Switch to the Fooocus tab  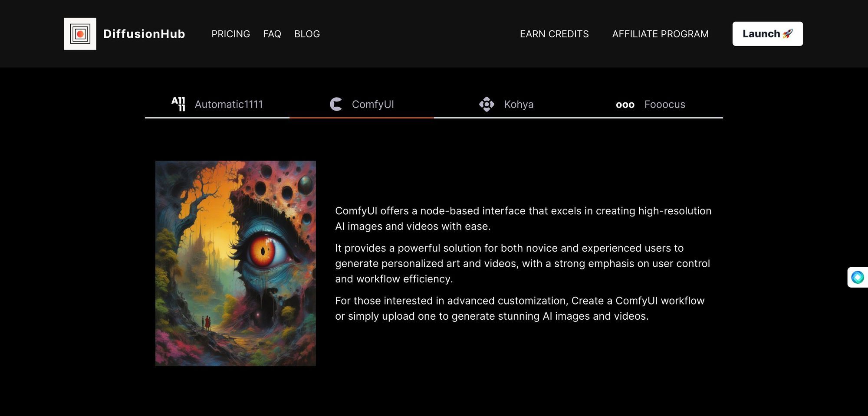651,104
